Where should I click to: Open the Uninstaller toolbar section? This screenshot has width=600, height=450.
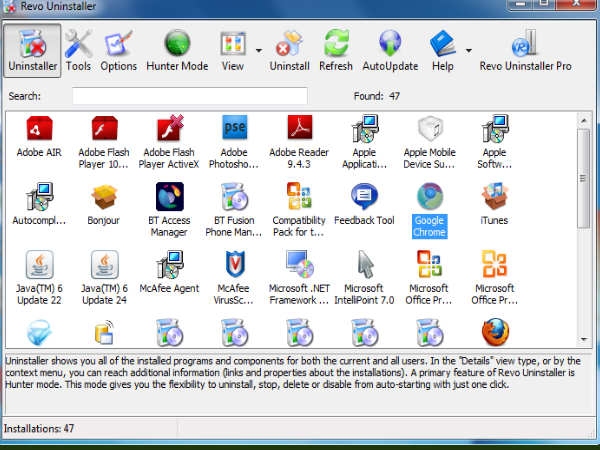pyautogui.click(x=32, y=51)
